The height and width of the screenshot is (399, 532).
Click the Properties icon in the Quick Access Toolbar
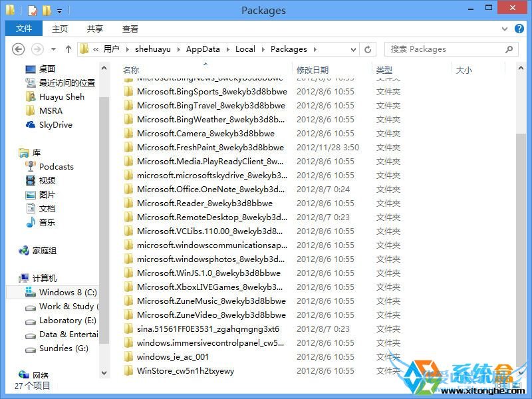(33, 11)
